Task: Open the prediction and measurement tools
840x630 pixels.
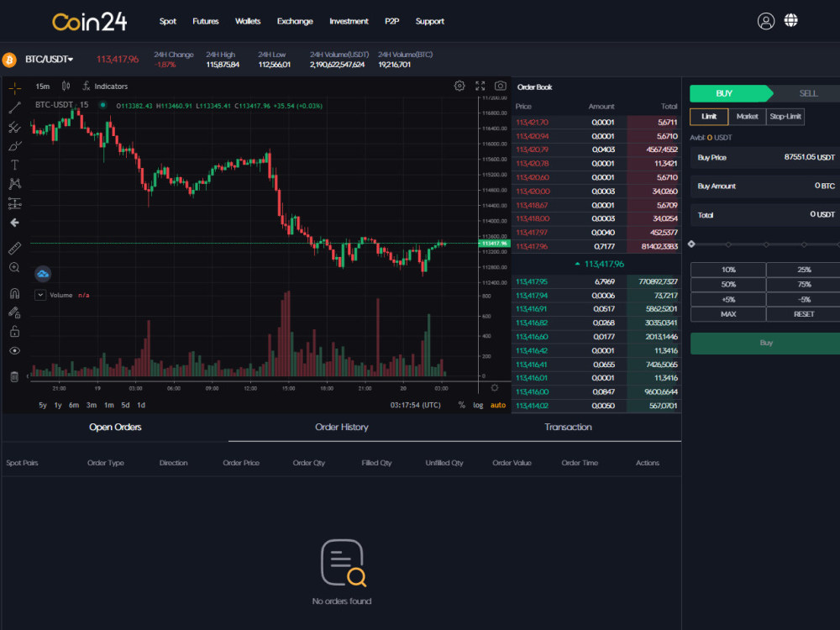Action: coord(14,203)
